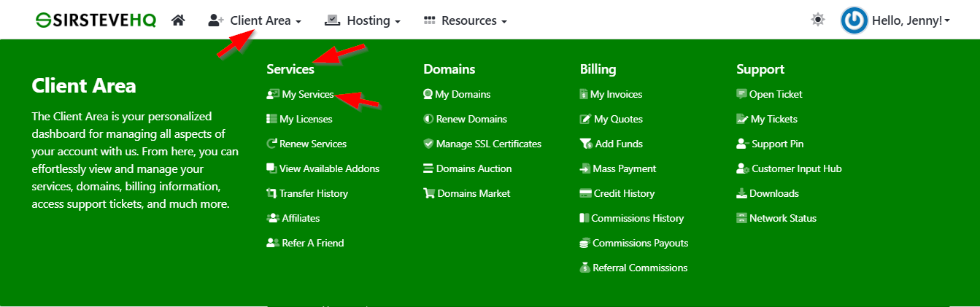Viewport: 980px width, 307px height.
Task: Open Support Pin
Action: click(x=778, y=144)
